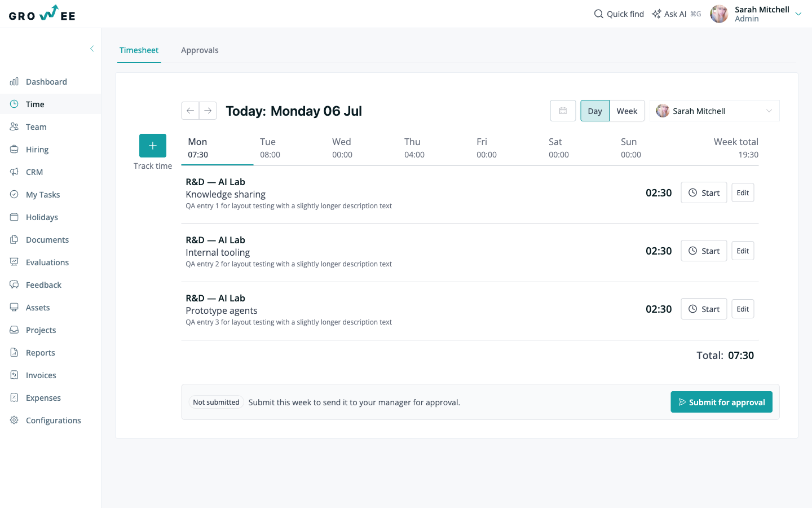Click the My Tasks checkmark icon
This screenshot has width=812, height=508.
pos(14,194)
